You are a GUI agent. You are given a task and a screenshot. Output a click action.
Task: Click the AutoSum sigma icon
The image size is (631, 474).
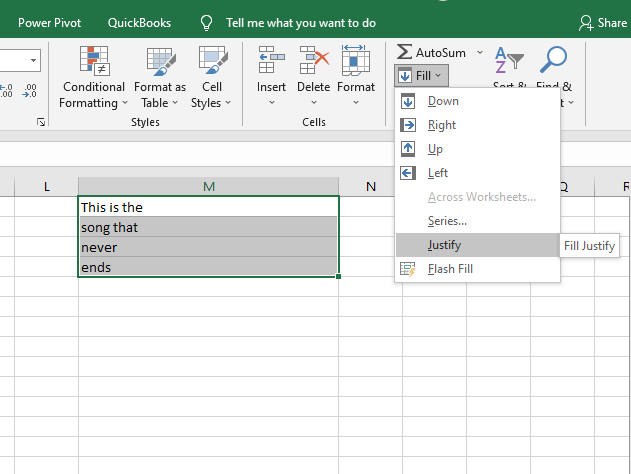(x=404, y=52)
